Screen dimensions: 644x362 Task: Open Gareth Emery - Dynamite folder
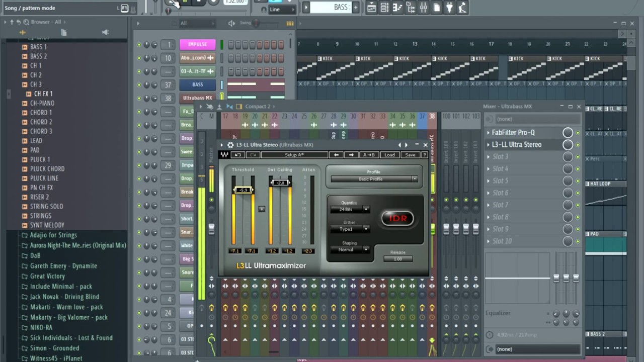point(63,265)
